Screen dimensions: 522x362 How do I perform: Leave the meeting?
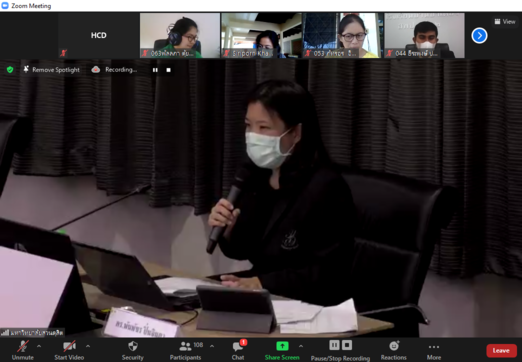pos(501,351)
